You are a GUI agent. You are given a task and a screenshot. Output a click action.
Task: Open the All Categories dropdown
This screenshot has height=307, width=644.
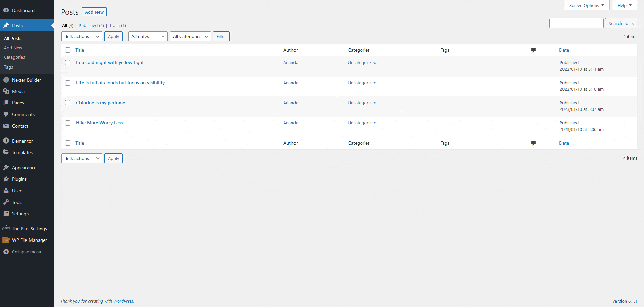click(190, 36)
